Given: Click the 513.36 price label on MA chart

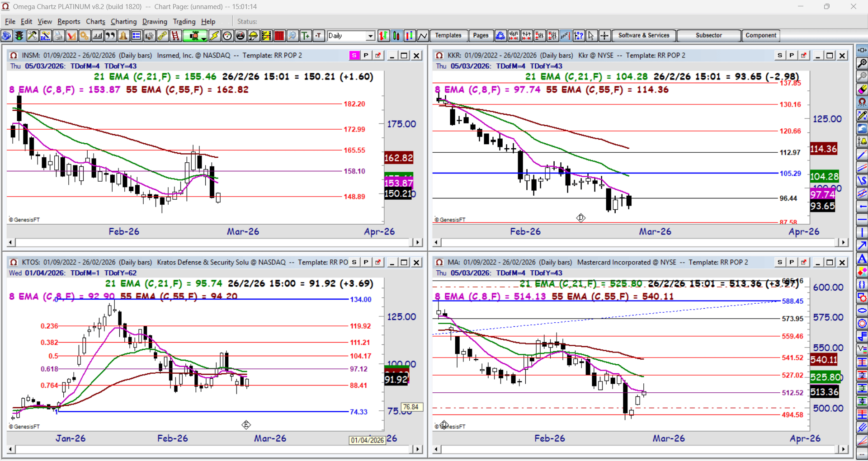Looking at the screenshot, I should click(x=824, y=392).
